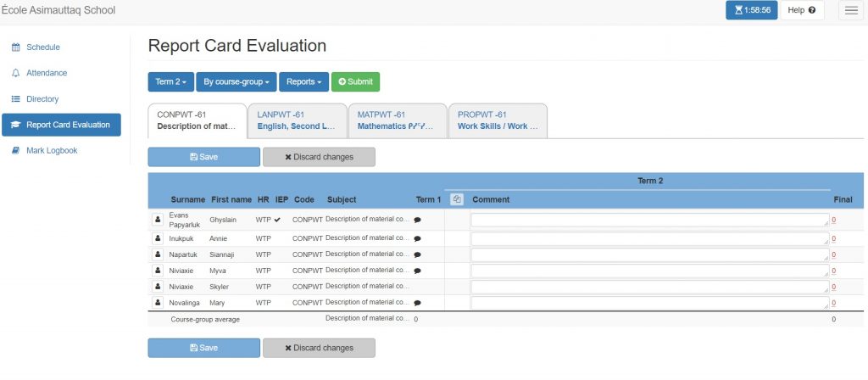Click Term 1 comment bubble for Novalinga Mary
This screenshot has height=380, width=868.
(417, 303)
